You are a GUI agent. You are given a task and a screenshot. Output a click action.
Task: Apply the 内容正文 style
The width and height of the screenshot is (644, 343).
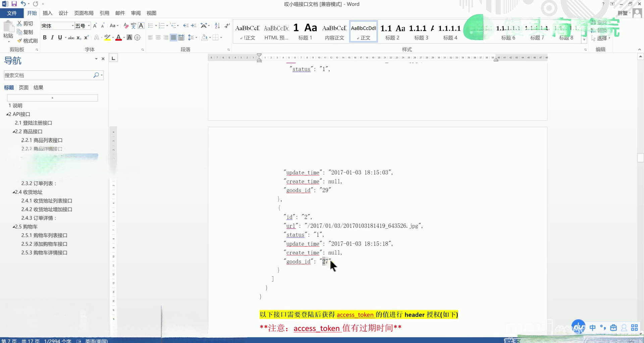(334, 32)
